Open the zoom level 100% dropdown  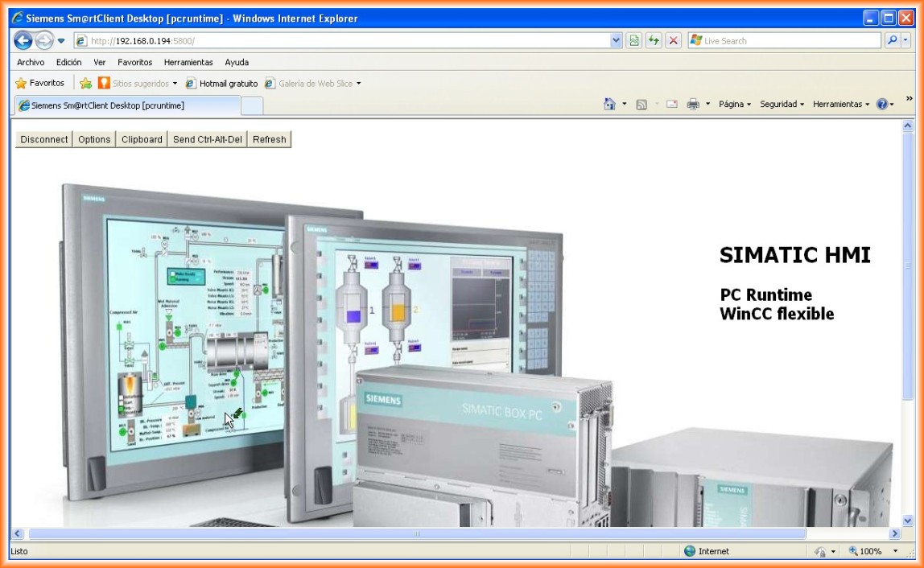[895, 551]
